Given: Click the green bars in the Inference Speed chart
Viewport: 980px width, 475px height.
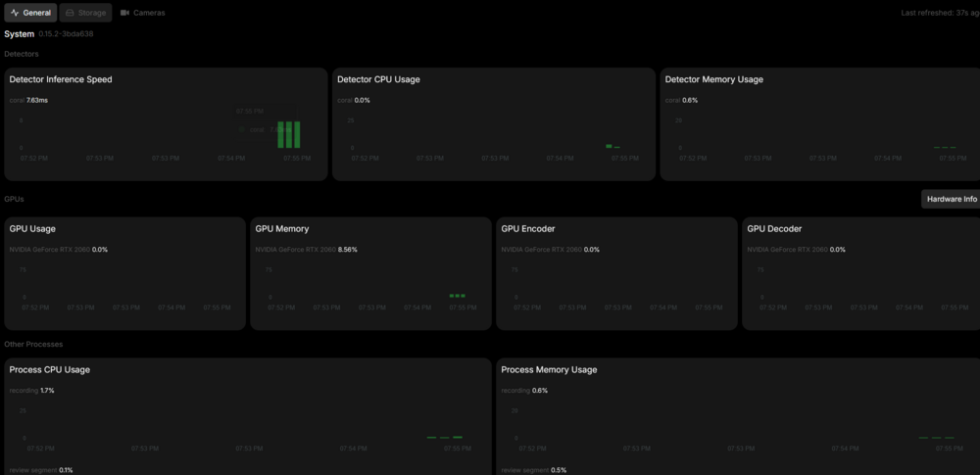Looking at the screenshot, I should coord(289,134).
